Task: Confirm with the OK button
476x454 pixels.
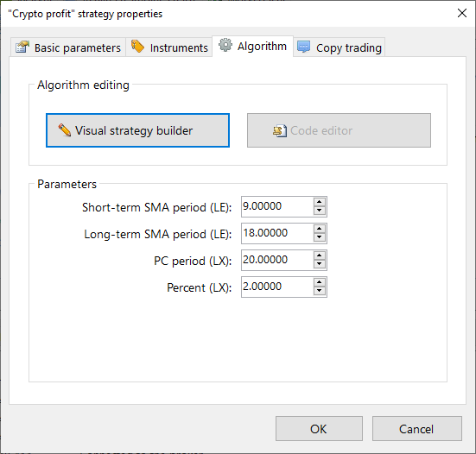Action: (x=319, y=428)
